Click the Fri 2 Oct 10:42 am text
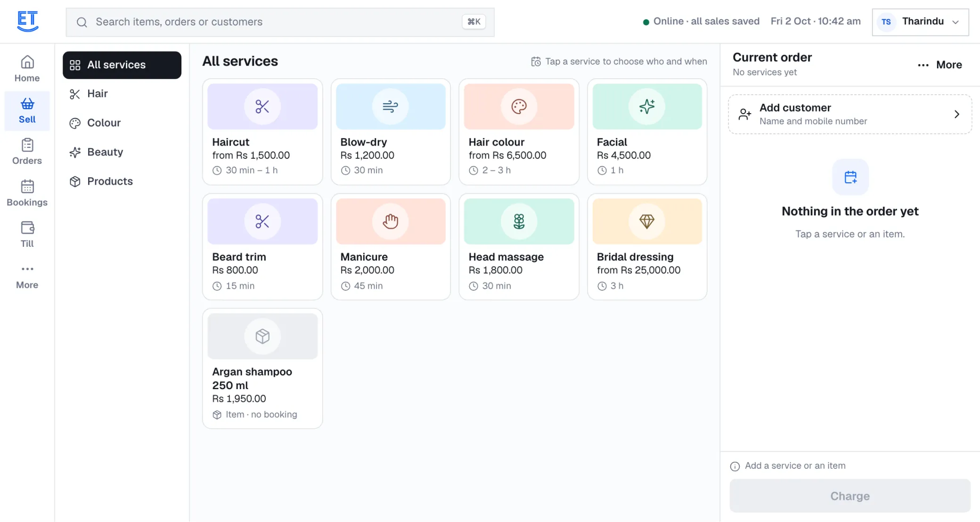 pyautogui.click(x=816, y=21)
